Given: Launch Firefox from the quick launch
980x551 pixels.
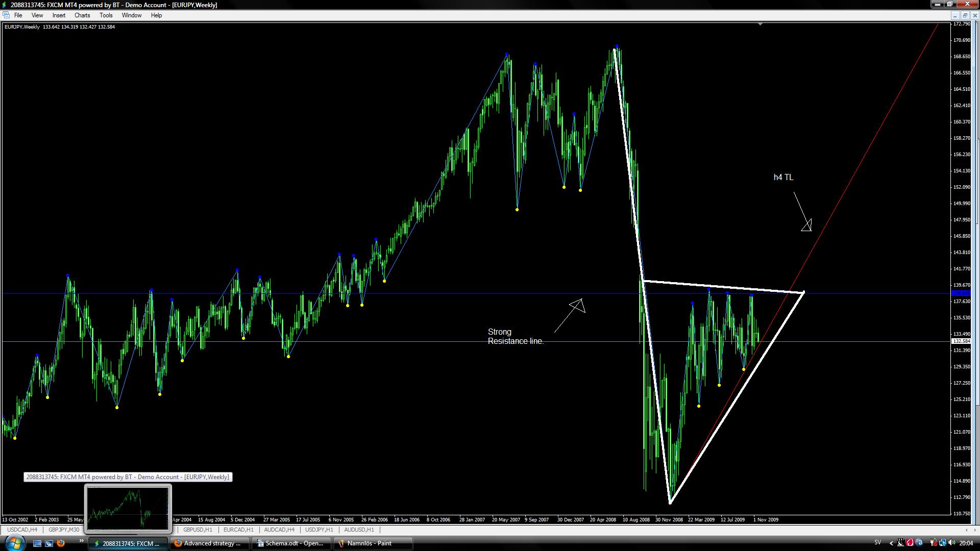Looking at the screenshot, I should click(x=61, y=543).
